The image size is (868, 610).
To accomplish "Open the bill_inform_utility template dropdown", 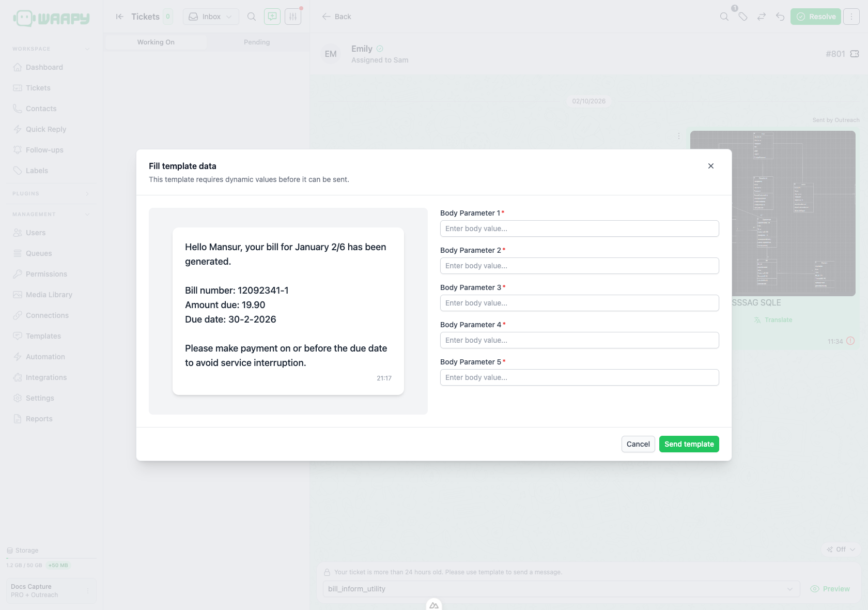I will (561, 589).
